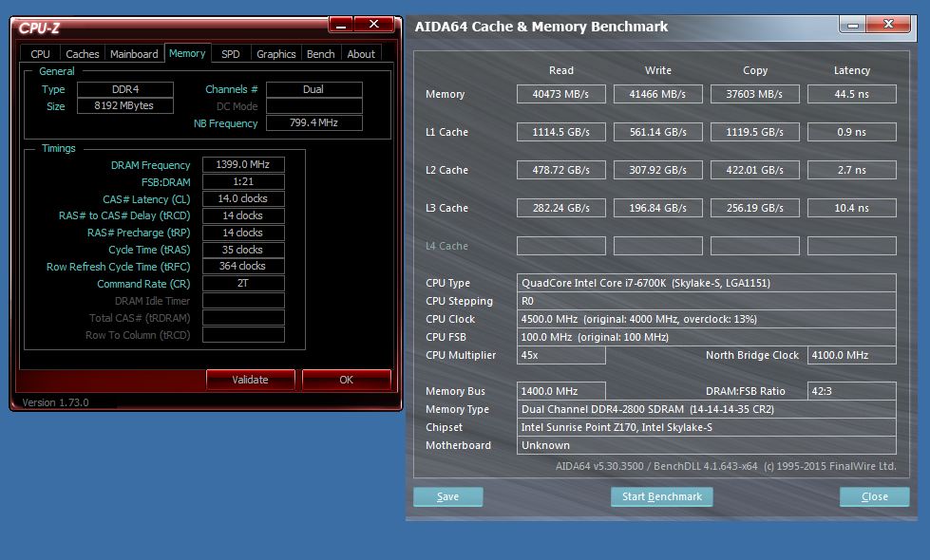Viewport: 930px width, 560px height.
Task: Click the Motherboard field showing Unknown
Action: [x=707, y=445]
